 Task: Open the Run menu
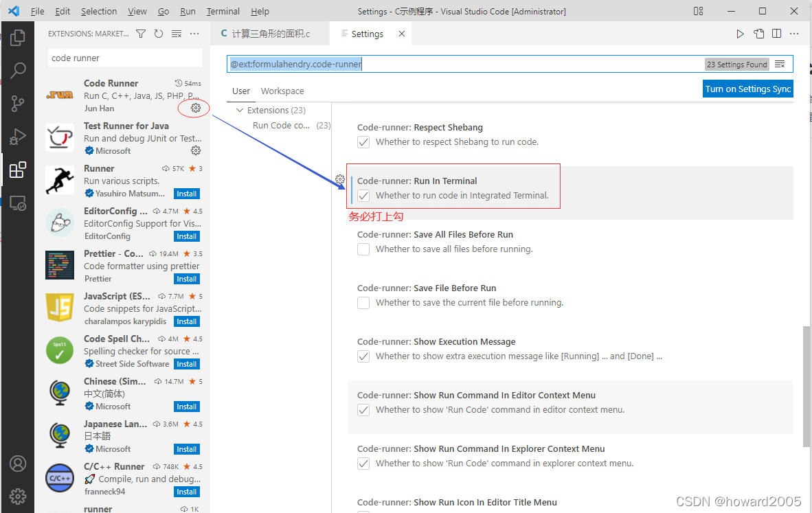(x=188, y=12)
